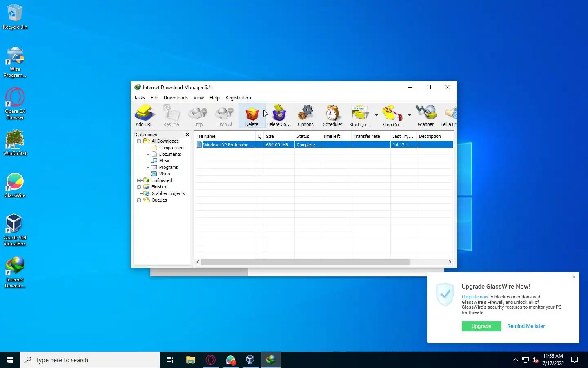The width and height of the screenshot is (588, 368).
Task: Sort by the Status column header
Action: tap(307, 136)
